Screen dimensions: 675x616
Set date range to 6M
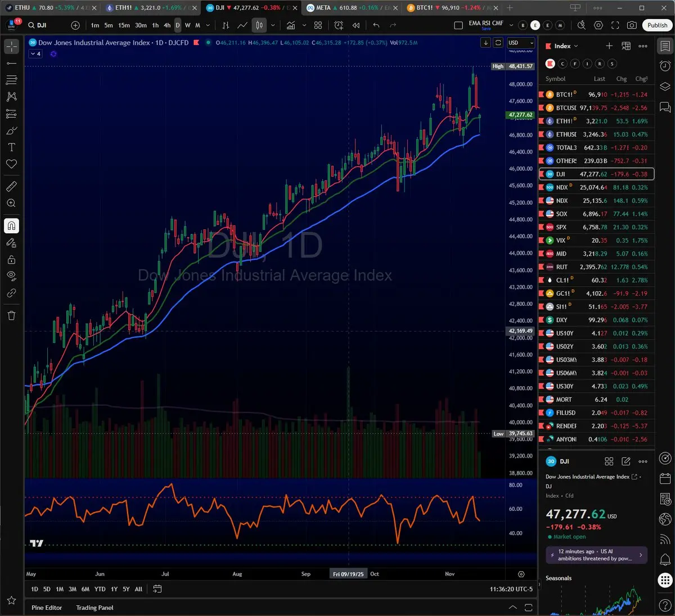[85, 589]
